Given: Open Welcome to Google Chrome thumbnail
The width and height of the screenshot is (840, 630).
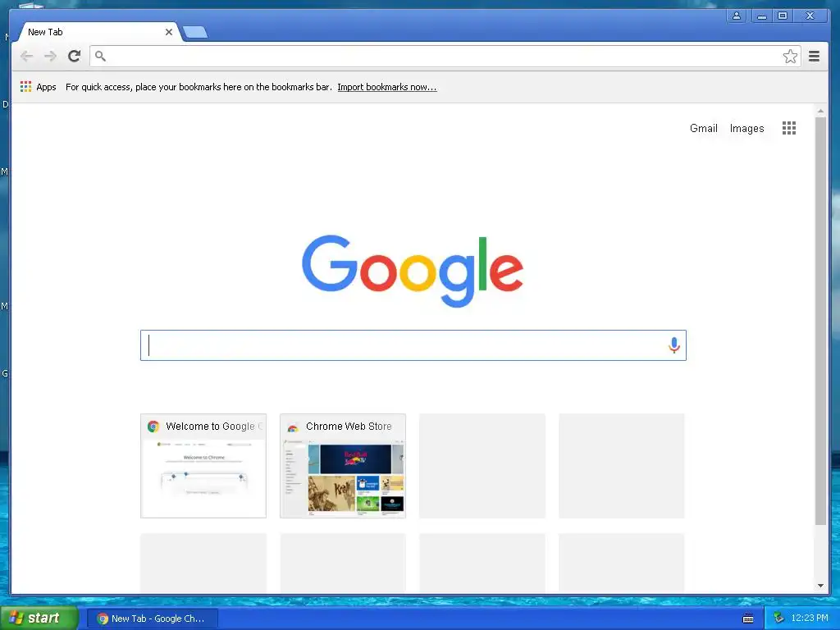Looking at the screenshot, I should click(203, 466).
